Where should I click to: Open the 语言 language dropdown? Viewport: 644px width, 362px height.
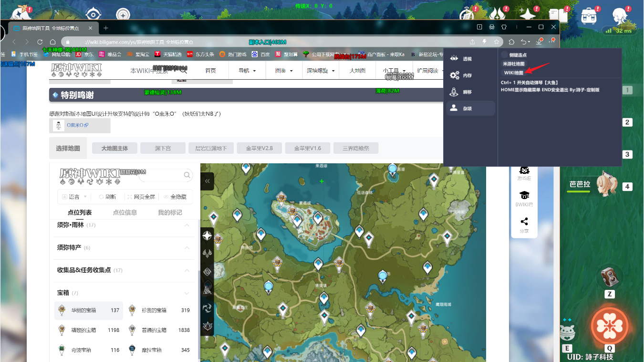(x=74, y=196)
